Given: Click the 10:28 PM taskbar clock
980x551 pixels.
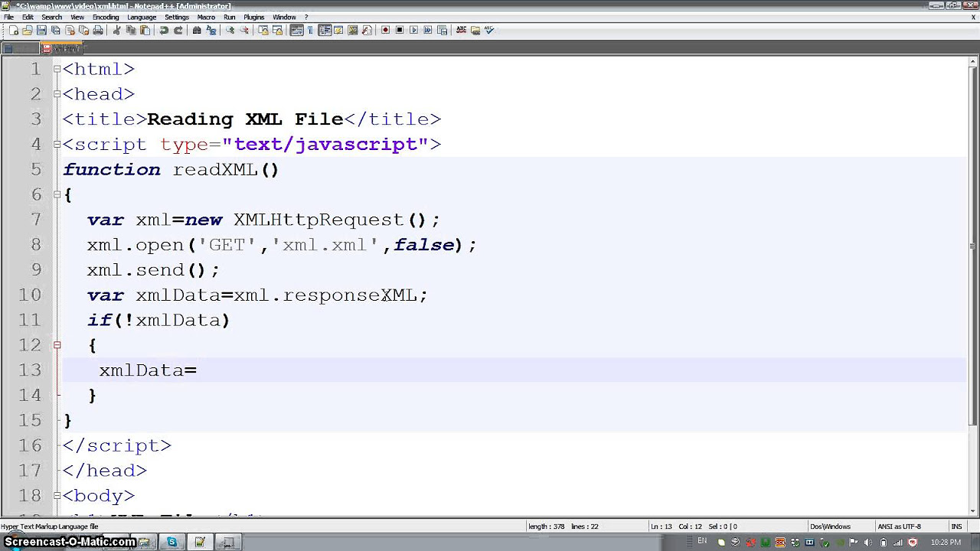Looking at the screenshot, I should [x=945, y=542].
